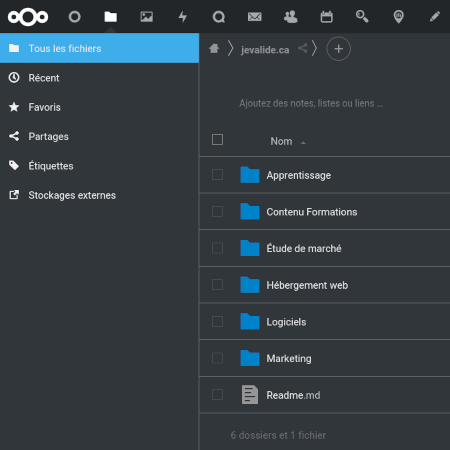Open Étiquettes in sidebar

(x=99, y=166)
